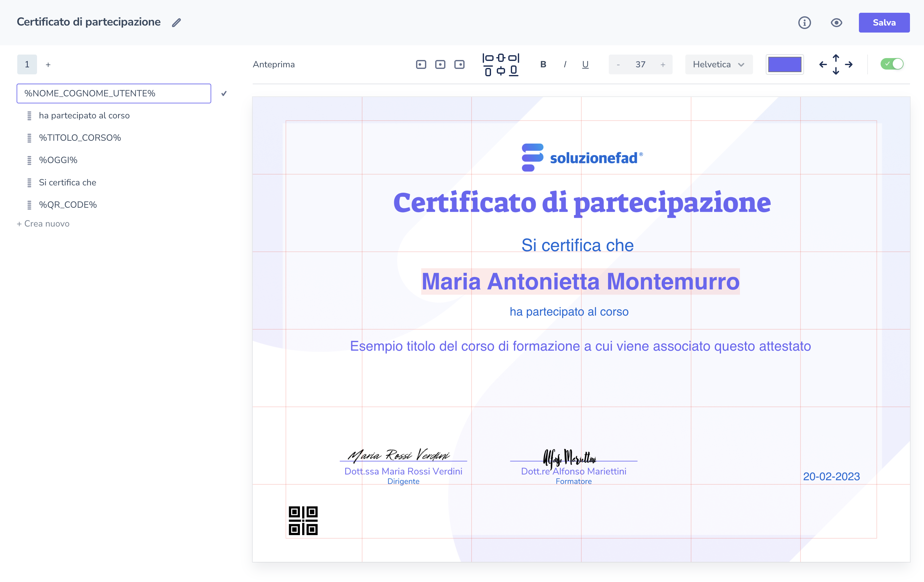This screenshot has width=924, height=582.
Task: Set the text anchor to left
Action: [421, 64]
